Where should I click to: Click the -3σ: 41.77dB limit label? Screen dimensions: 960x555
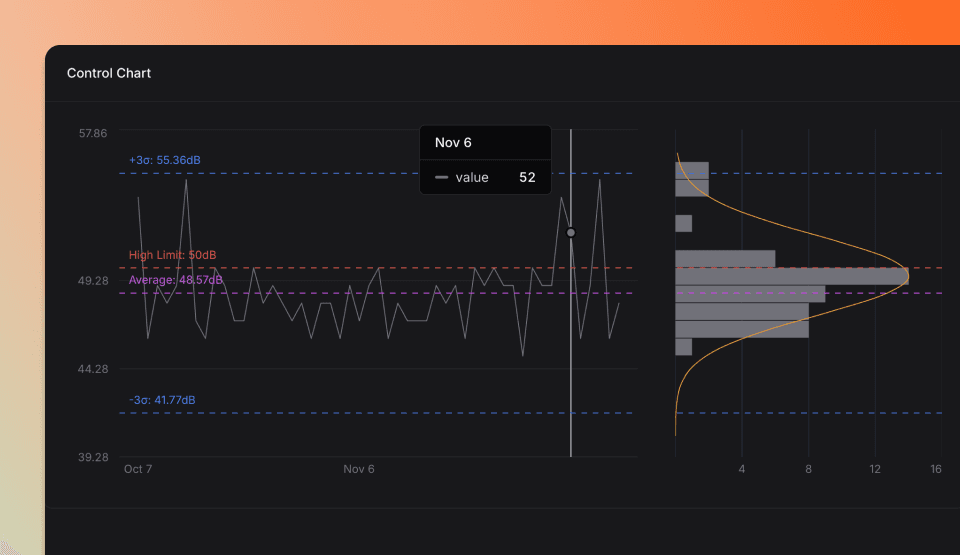tap(162, 400)
